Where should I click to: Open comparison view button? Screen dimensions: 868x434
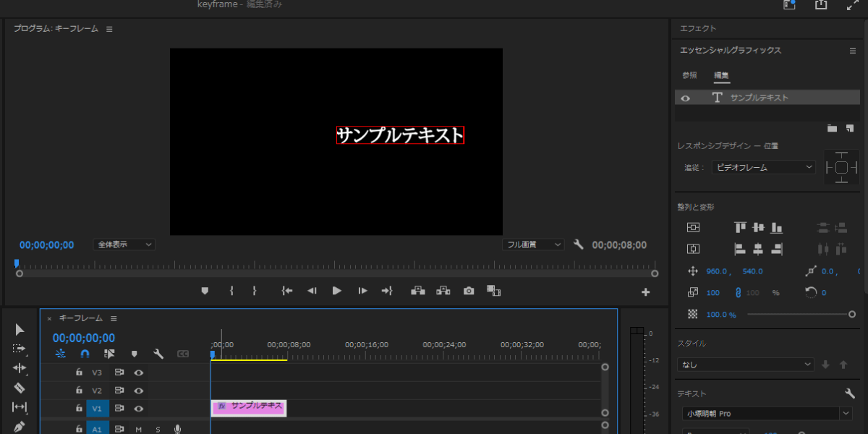point(494,291)
